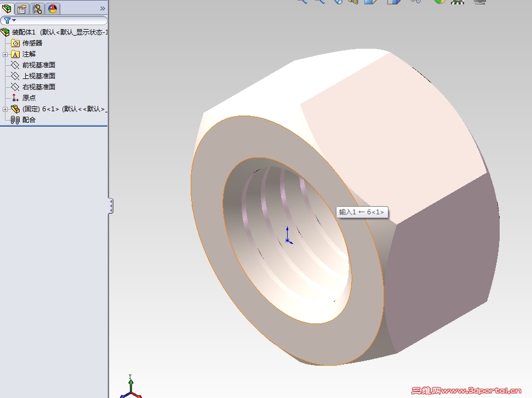The width and height of the screenshot is (532, 398).
Task: Open the DisplayManager color ball tab
Action: [53, 8]
